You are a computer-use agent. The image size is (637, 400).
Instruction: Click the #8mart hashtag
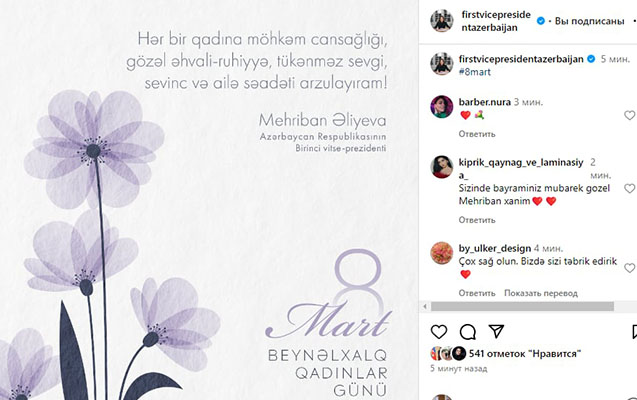[x=474, y=72]
